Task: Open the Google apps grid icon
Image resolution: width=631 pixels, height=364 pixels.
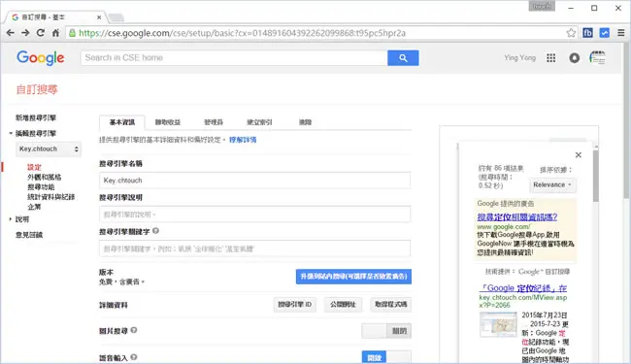Action: pos(551,58)
